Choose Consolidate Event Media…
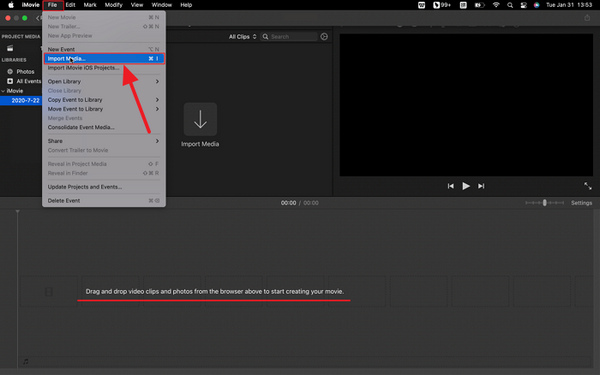 tap(103, 127)
